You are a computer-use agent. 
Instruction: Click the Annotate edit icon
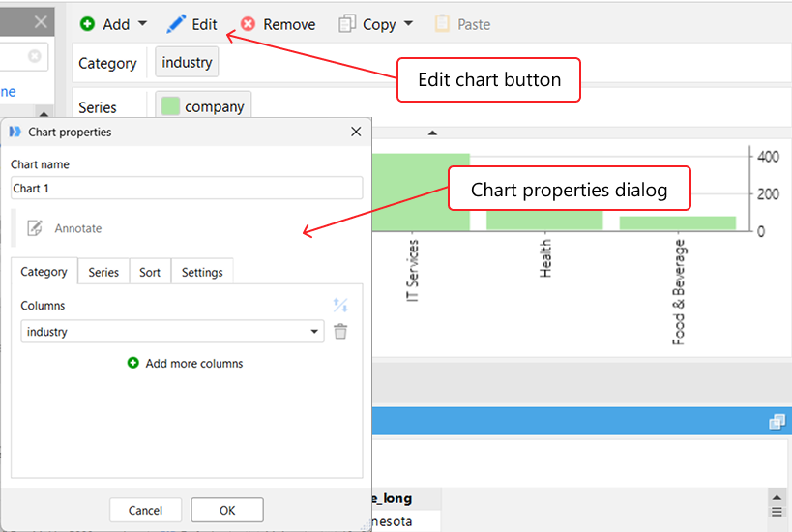tap(35, 228)
